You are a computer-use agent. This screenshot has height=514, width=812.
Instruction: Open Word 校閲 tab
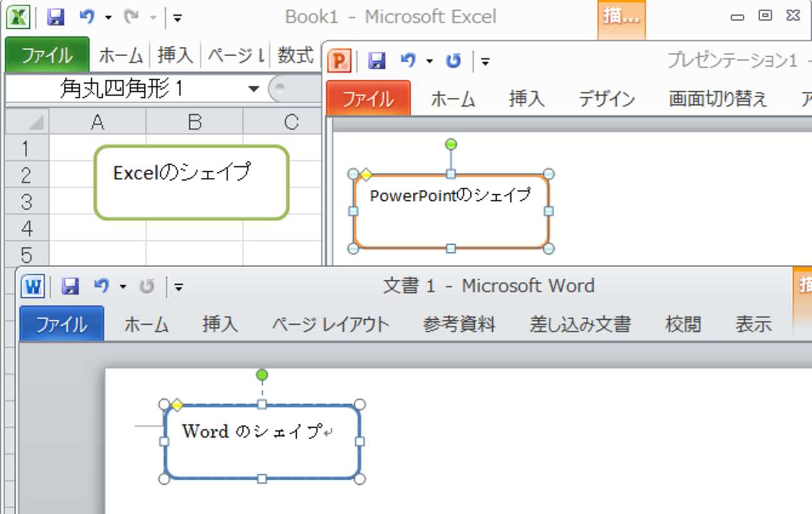[683, 324]
